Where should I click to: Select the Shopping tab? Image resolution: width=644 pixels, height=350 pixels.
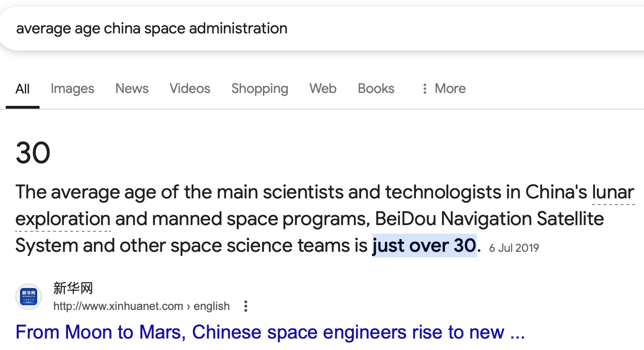(260, 89)
